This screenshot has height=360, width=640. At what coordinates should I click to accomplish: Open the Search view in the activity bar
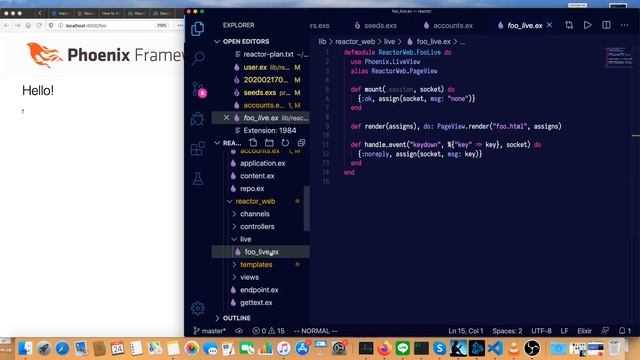[x=198, y=58]
